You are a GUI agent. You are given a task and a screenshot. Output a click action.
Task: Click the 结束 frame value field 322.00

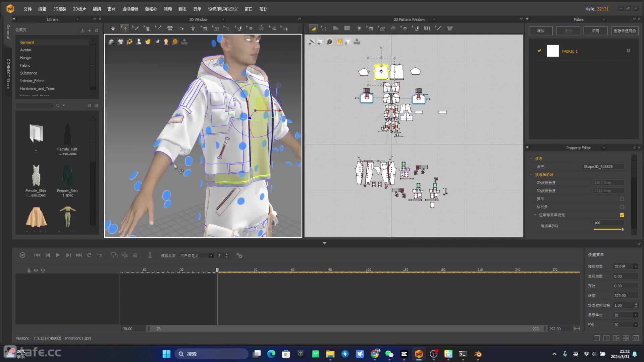tap(626, 296)
